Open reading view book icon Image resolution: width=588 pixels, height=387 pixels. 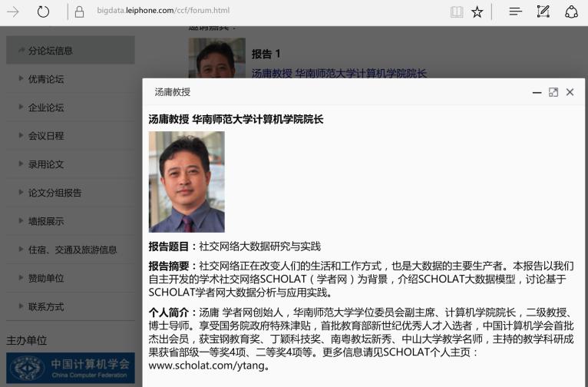(x=457, y=12)
